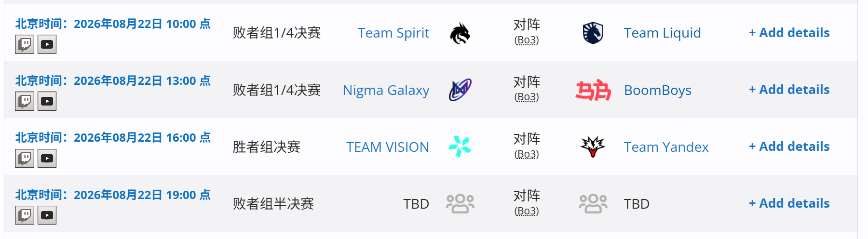Click the Team Yandex logo
This screenshot has width=868, height=239.
pos(593,147)
